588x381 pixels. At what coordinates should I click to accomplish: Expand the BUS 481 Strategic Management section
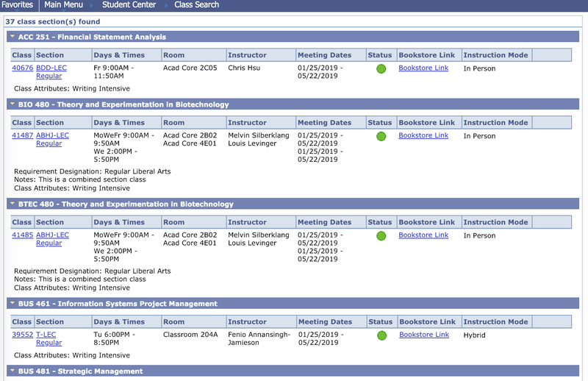[12, 371]
